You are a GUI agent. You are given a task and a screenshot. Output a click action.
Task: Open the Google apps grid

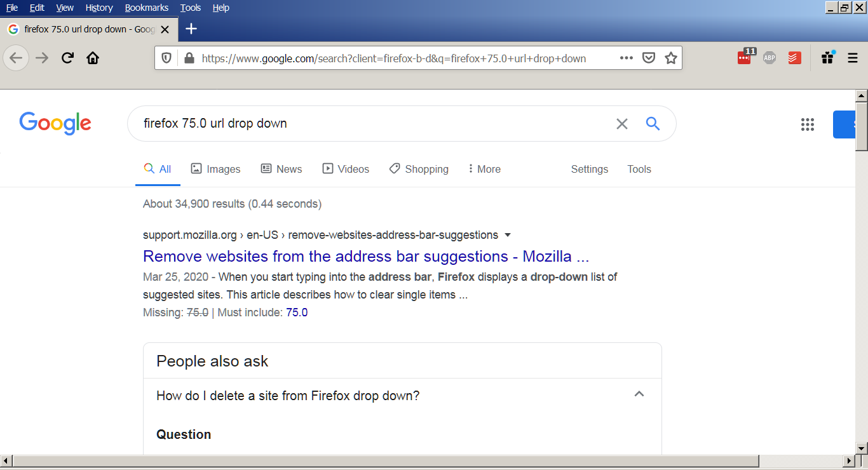pyautogui.click(x=808, y=124)
